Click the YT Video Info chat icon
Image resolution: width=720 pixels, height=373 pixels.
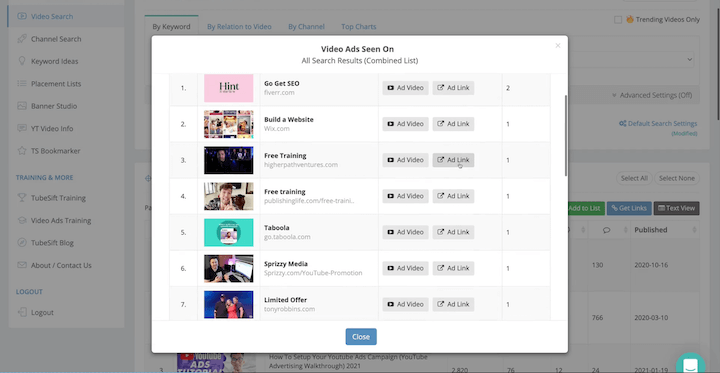pyautogui.click(x=22, y=128)
